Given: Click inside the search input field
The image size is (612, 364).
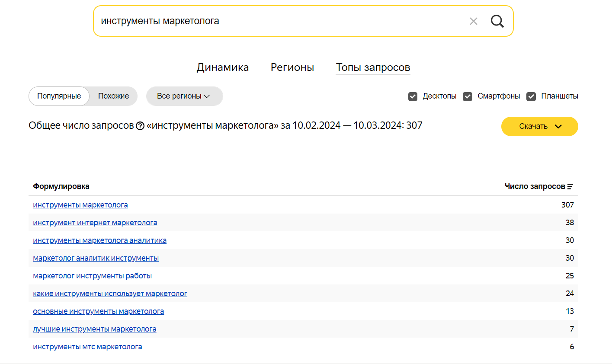Looking at the screenshot, I should tap(277, 21).
